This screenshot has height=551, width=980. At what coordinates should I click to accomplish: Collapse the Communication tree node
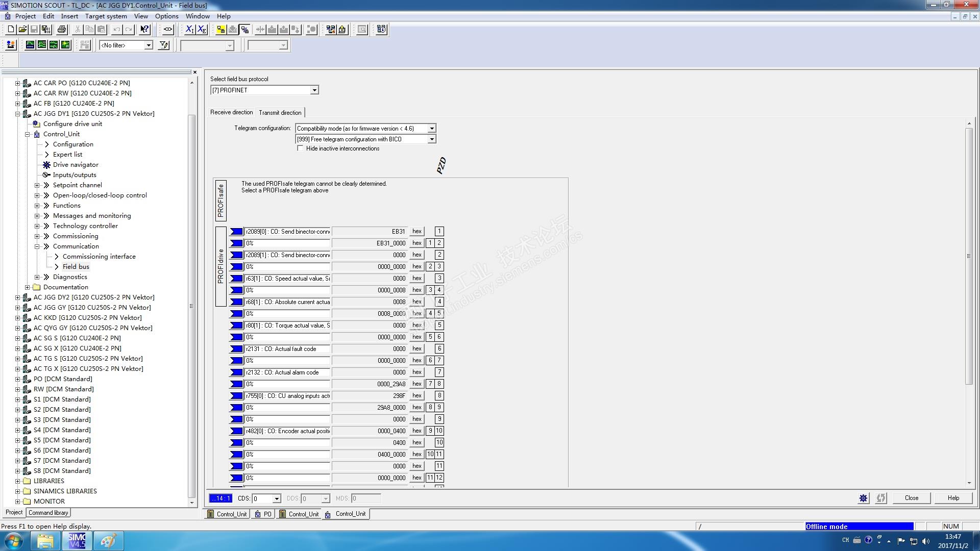click(37, 246)
